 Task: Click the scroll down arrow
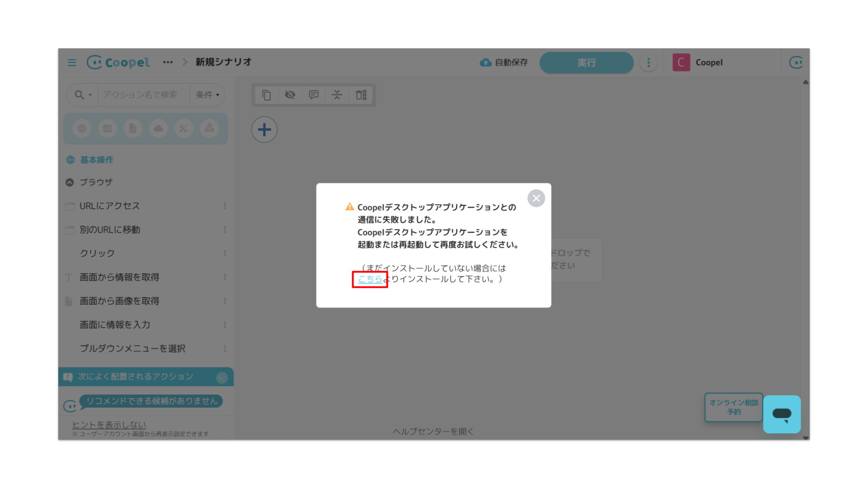pyautogui.click(x=805, y=437)
